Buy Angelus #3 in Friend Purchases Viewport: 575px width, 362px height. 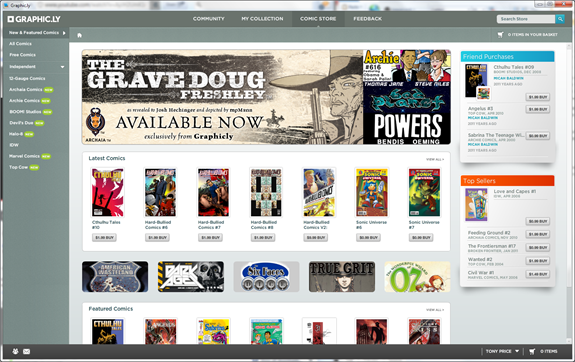coord(538,109)
